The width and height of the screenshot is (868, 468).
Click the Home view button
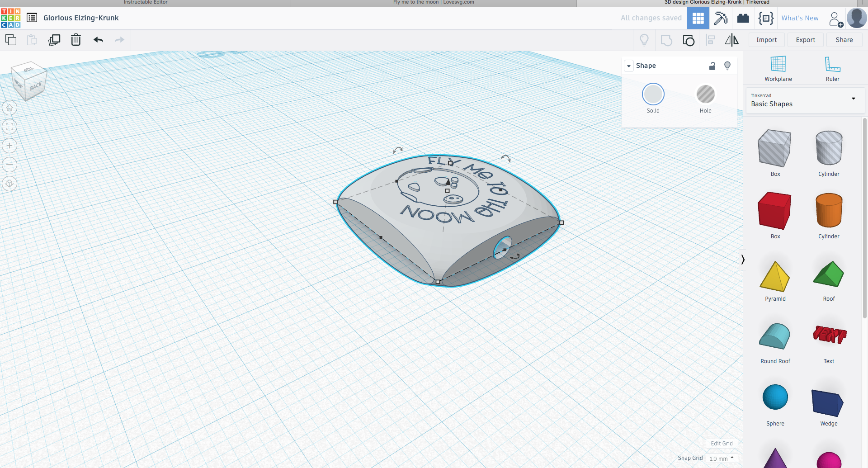9,108
